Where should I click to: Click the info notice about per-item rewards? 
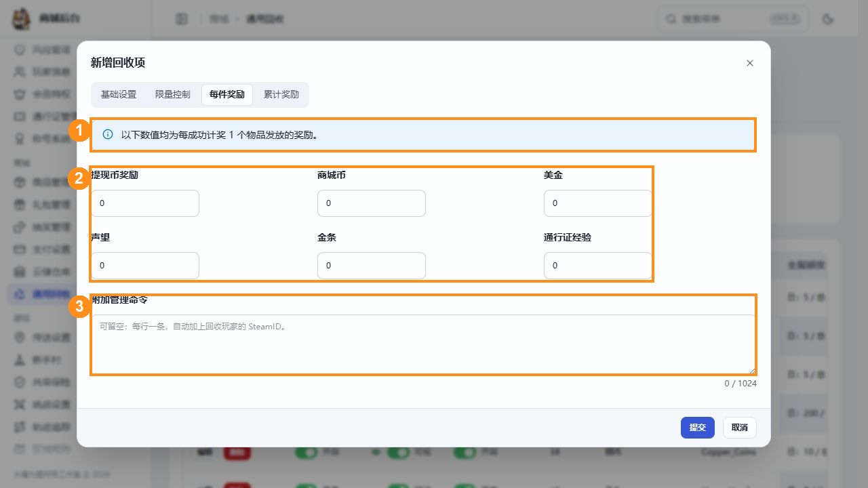click(424, 135)
